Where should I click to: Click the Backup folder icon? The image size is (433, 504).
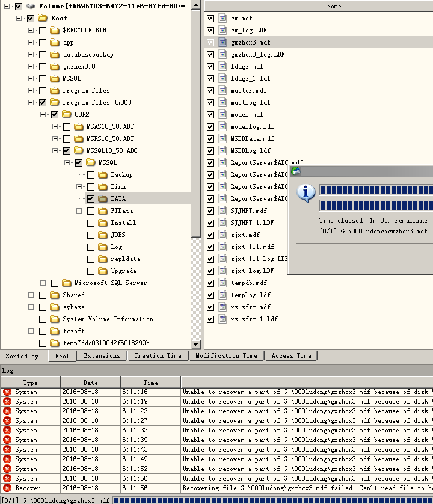[103, 174]
